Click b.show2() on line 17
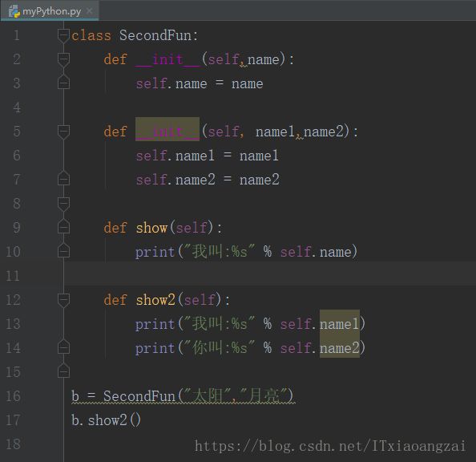This screenshot has height=462, width=476. (x=107, y=420)
